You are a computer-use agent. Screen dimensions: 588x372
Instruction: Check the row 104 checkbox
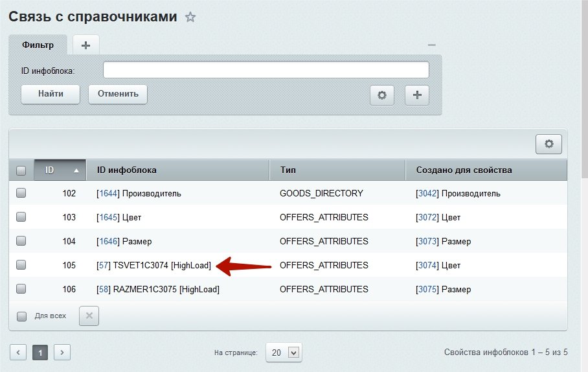click(21, 240)
